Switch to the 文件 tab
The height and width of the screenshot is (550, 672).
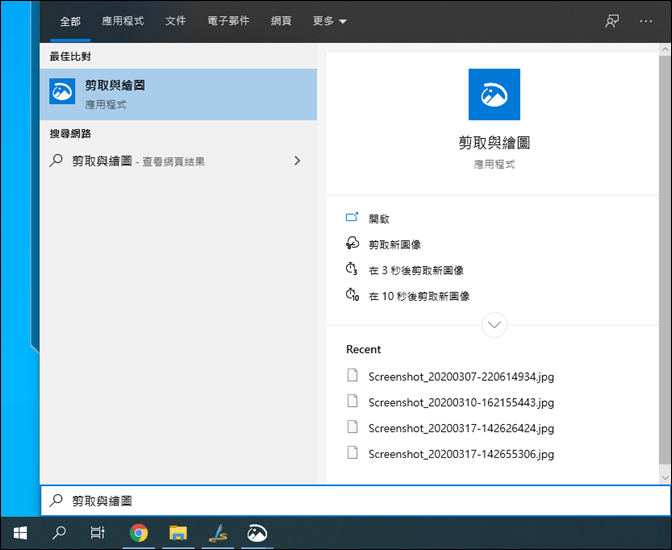coord(176,21)
